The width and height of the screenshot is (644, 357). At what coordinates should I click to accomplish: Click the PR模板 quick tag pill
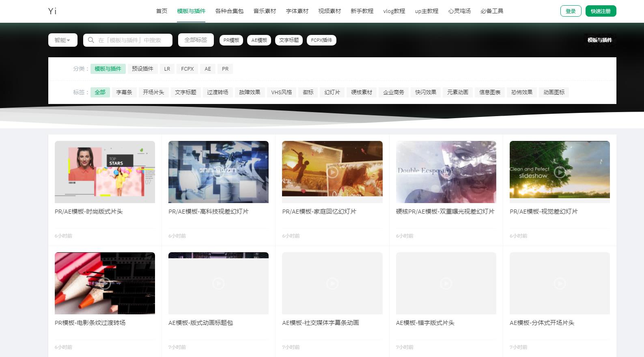[231, 40]
